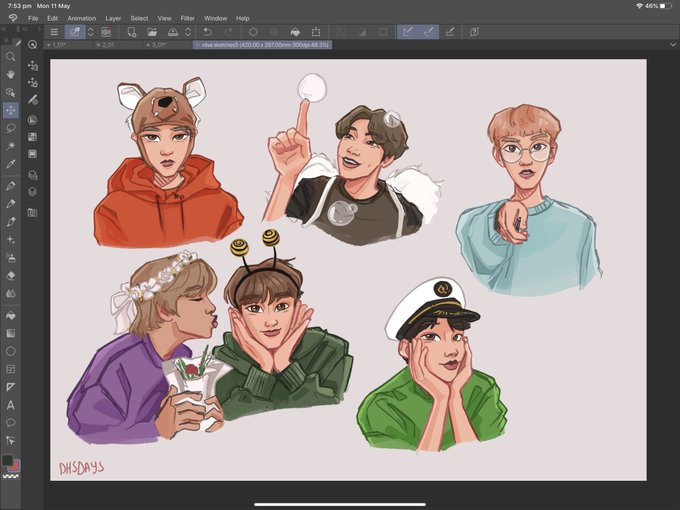The height and width of the screenshot is (510, 680).
Task: Open the Edit menu
Action: pyautogui.click(x=52, y=19)
